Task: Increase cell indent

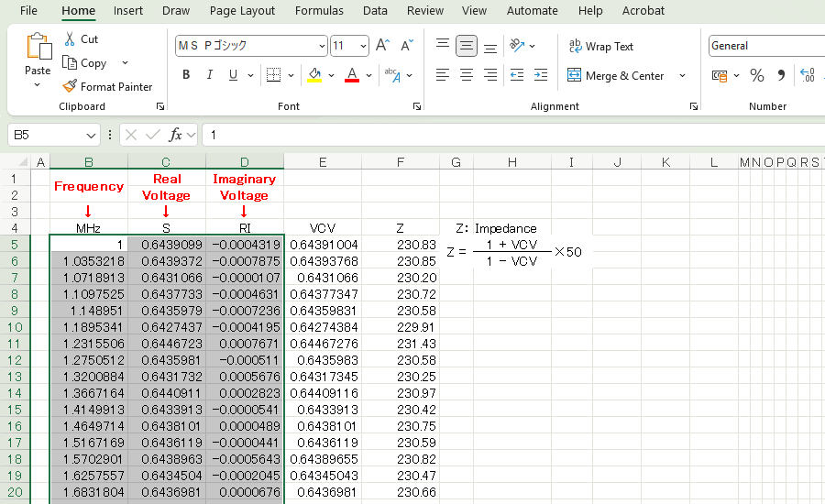Action: pos(541,75)
